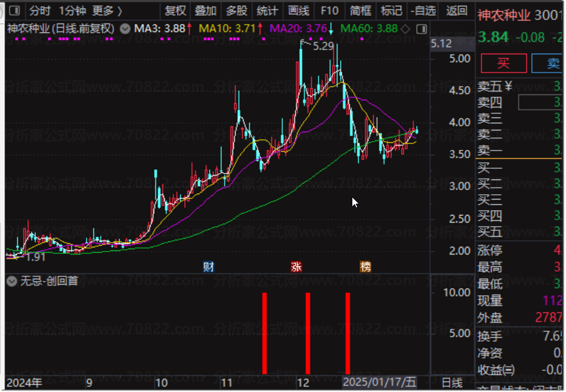Click the MA60: 3.88 label

(x=369, y=28)
